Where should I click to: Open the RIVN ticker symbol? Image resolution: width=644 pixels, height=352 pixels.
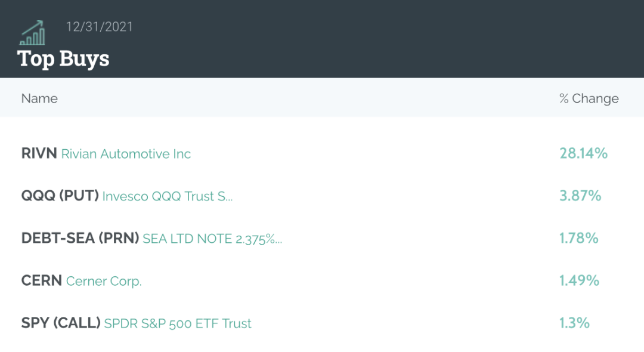[x=39, y=153]
